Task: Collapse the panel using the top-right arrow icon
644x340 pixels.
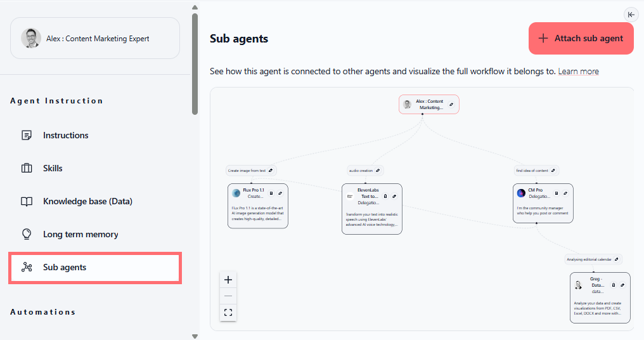Action: pyautogui.click(x=631, y=15)
